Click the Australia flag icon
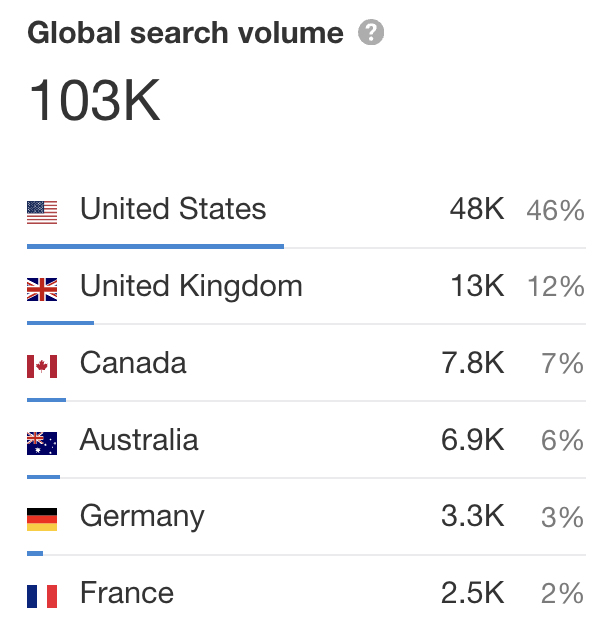 pyautogui.click(x=42, y=443)
